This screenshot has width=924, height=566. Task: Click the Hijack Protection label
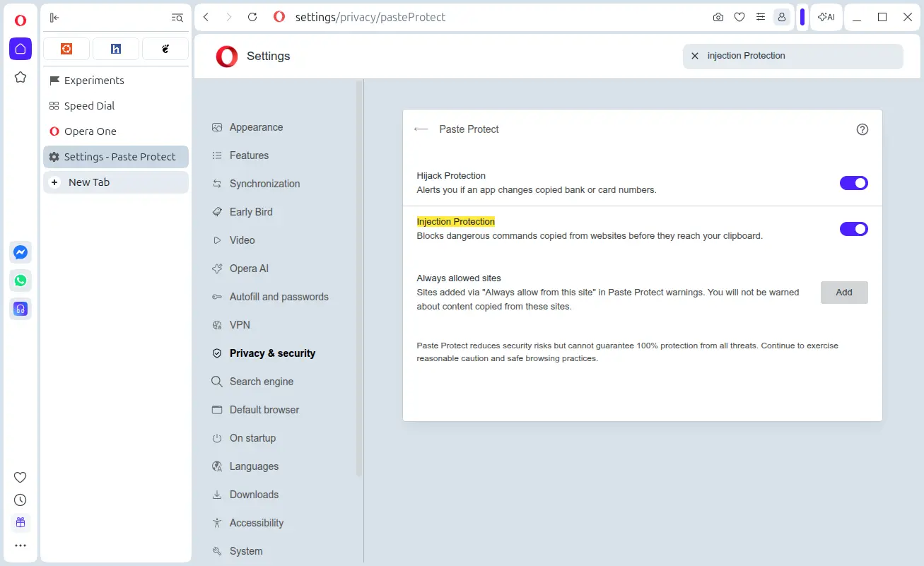pos(451,176)
